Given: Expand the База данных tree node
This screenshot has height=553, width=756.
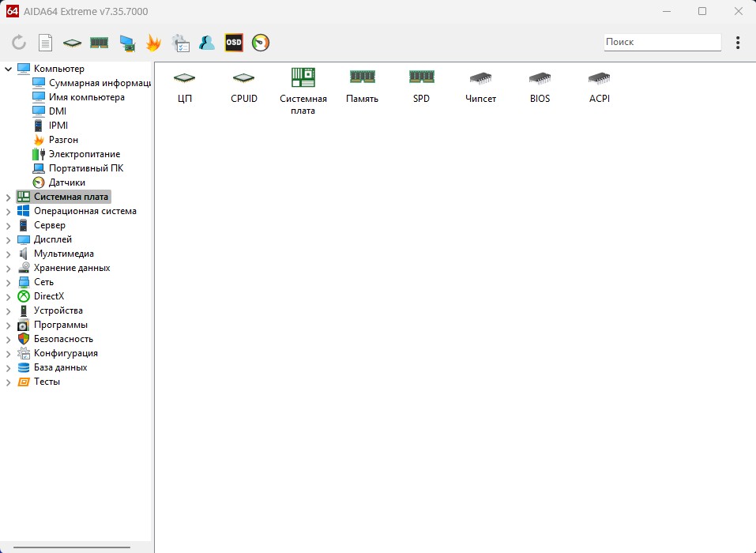Looking at the screenshot, I should tap(8, 368).
